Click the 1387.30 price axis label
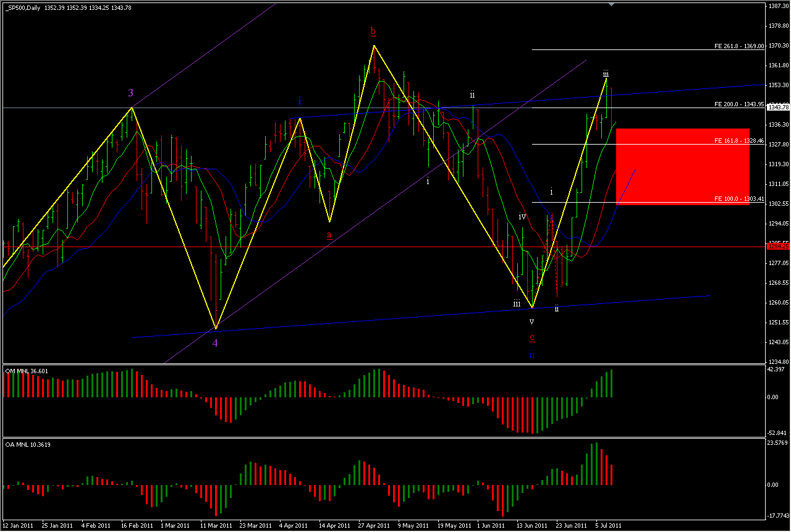 777,6
